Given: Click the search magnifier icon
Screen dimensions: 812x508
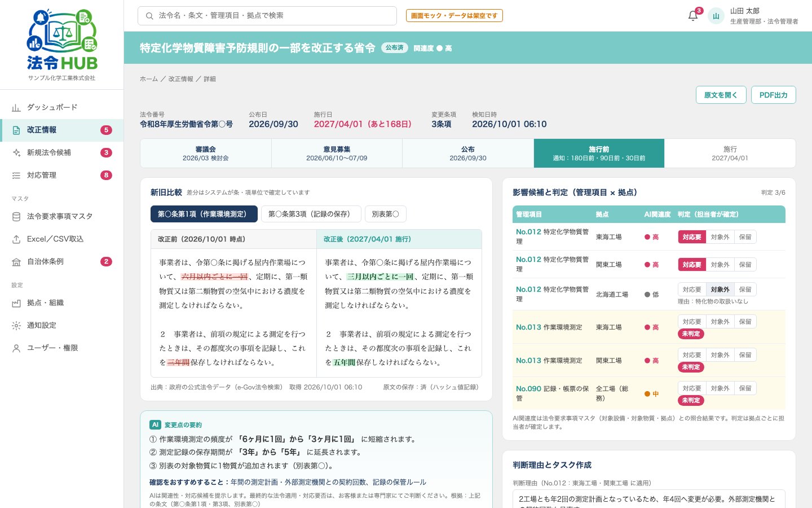Looking at the screenshot, I should [149, 16].
